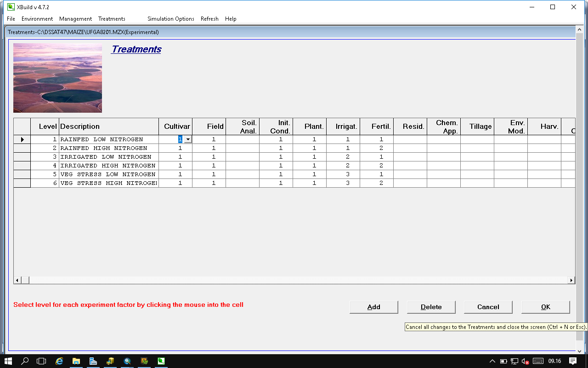Click the XBuild leaf icon in taskbar
The height and width of the screenshot is (368, 588).
tap(161, 361)
